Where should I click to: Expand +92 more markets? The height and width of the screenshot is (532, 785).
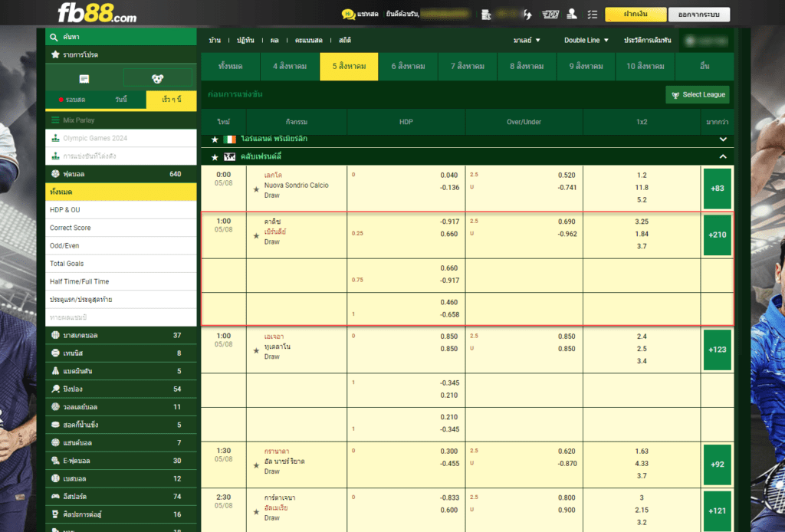pos(718,465)
